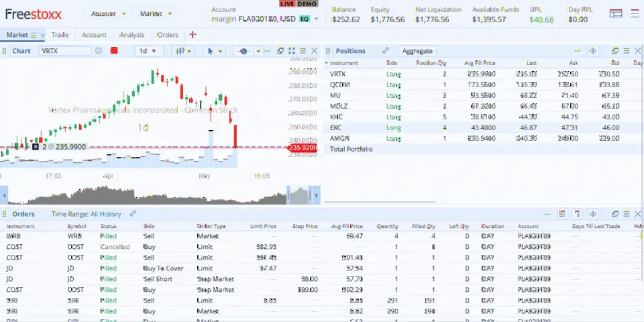Click the chart navigator right scroll arrow
644x322 pixels.
click(317, 195)
